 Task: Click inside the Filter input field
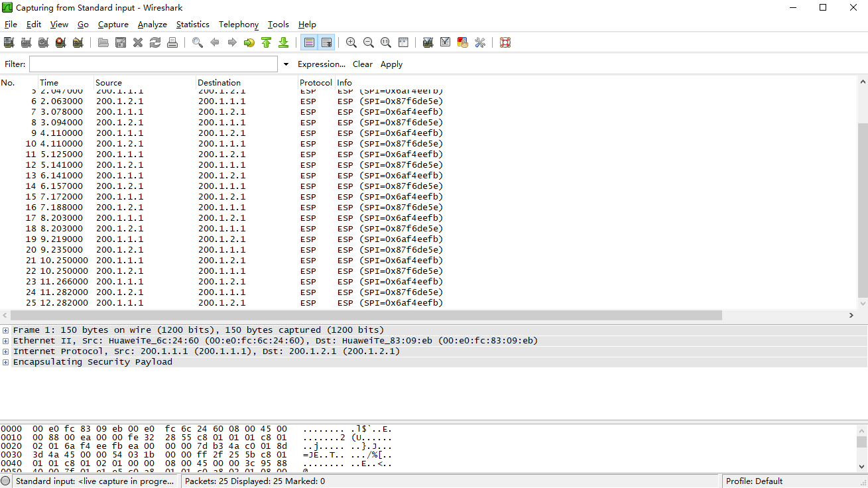[x=153, y=64]
